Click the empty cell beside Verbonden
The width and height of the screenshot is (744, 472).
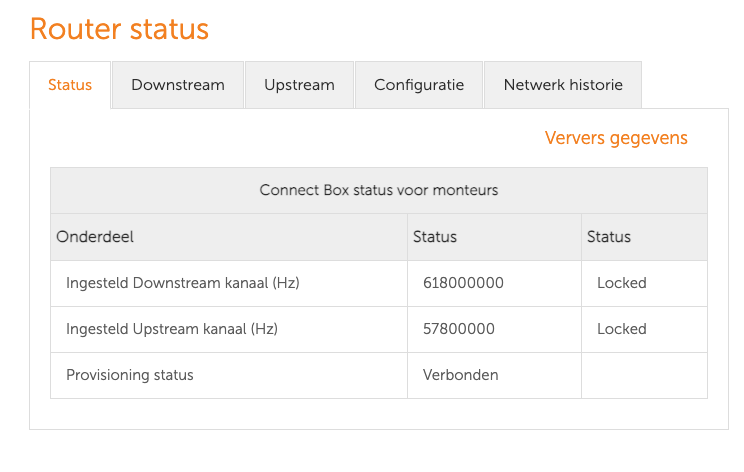click(644, 375)
